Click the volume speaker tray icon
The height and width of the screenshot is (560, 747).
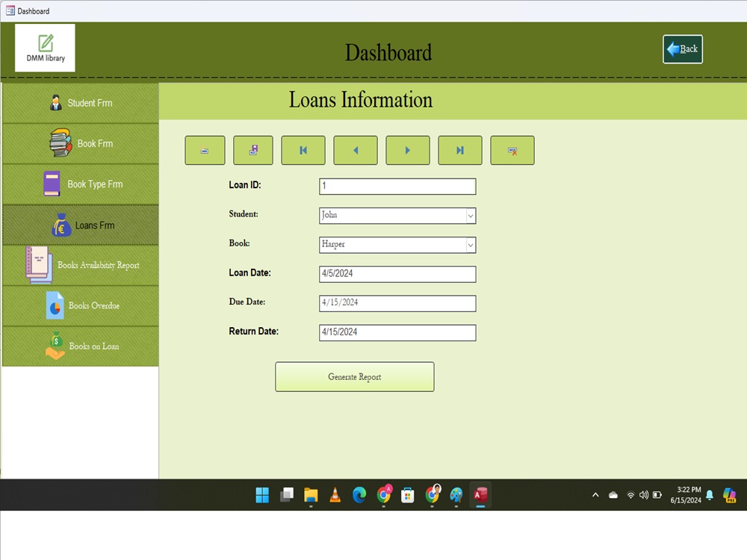[x=644, y=495]
